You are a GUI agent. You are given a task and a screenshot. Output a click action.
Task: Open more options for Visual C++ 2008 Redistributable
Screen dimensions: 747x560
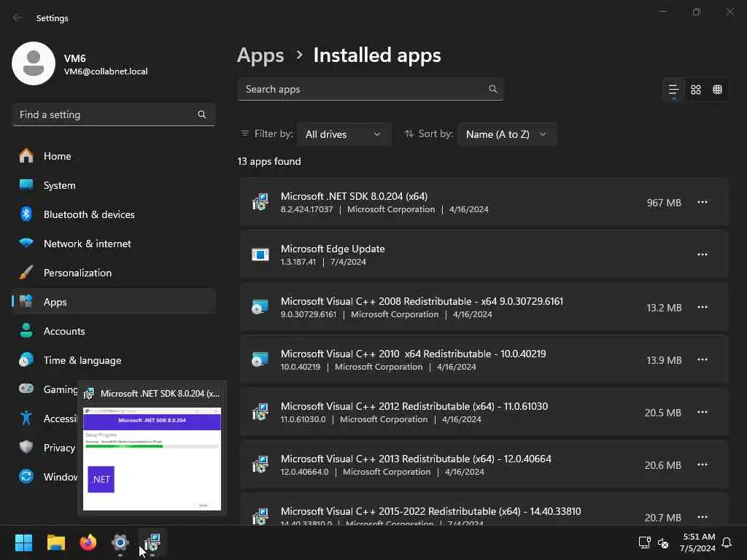point(703,307)
